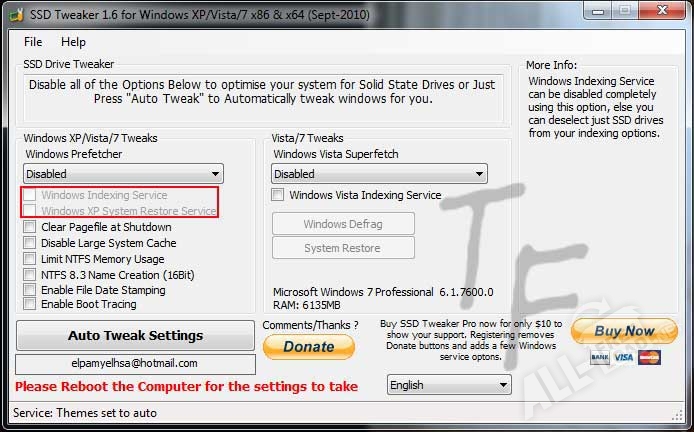Open the Windows Prefetcher dropdown
Viewport: 694px width, 432px height.
(x=123, y=174)
